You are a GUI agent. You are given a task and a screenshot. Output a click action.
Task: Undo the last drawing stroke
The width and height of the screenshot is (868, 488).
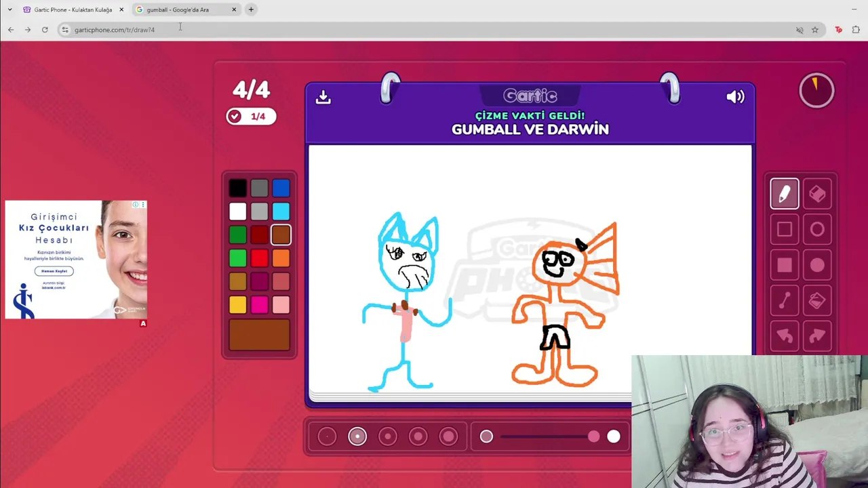(785, 336)
